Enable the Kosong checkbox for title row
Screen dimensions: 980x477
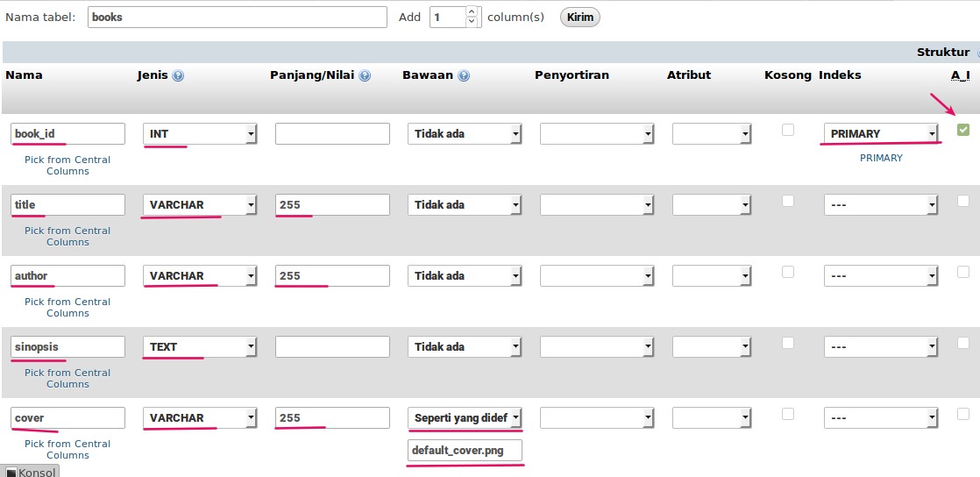(x=788, y=201)
